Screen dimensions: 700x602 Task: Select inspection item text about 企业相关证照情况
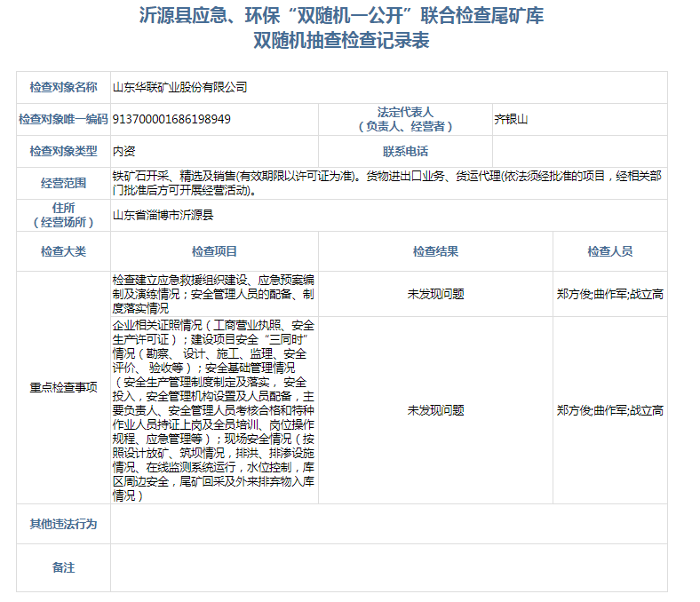click(x=213, y=410)
